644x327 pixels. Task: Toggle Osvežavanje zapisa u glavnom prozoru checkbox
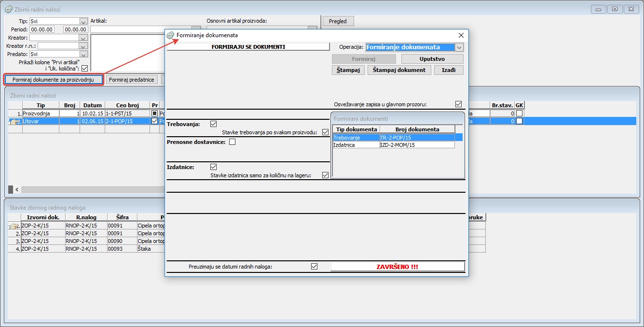458,104
